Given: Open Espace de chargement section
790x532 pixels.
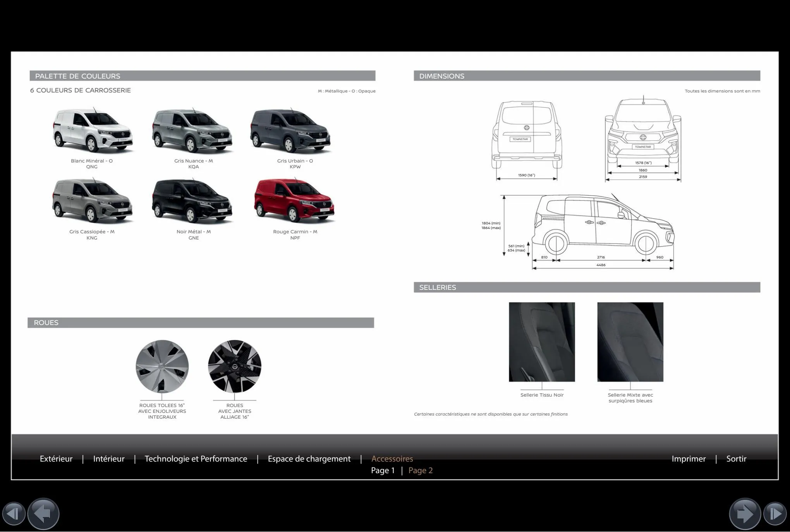Looking at the screenshot, I should click(x=309, y=459).
